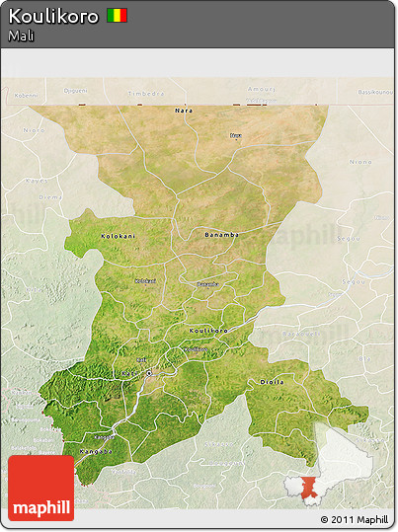Click the bold Kati district label
The width and height of the screenshot is (398, 532).
(129, 373)
